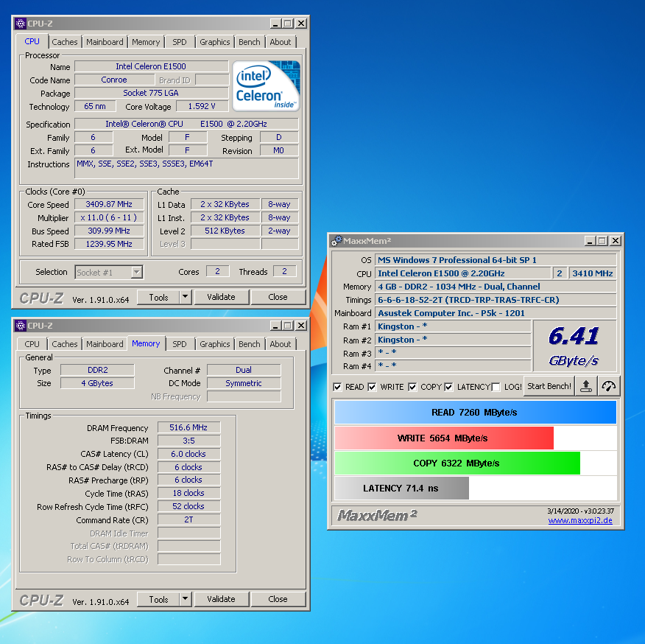The height and width of the screenshot is (644, 645).
Task: Click the Intel Celeron inside logo
Action: 266,86
